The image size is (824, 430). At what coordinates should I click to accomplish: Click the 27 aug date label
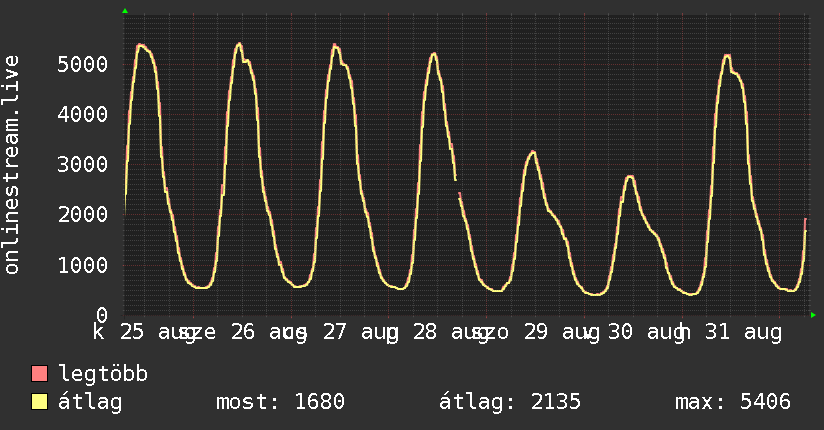[361, 333]
